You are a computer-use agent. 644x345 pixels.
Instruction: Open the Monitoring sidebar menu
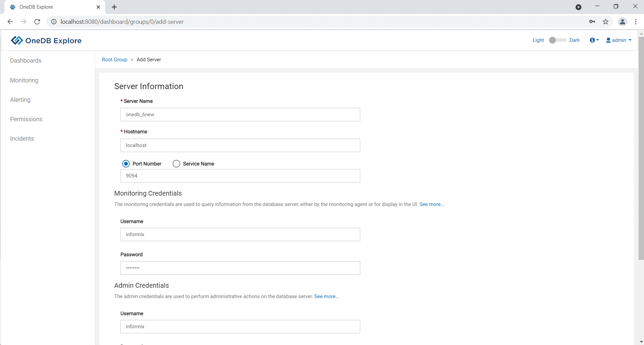(24, 80)
